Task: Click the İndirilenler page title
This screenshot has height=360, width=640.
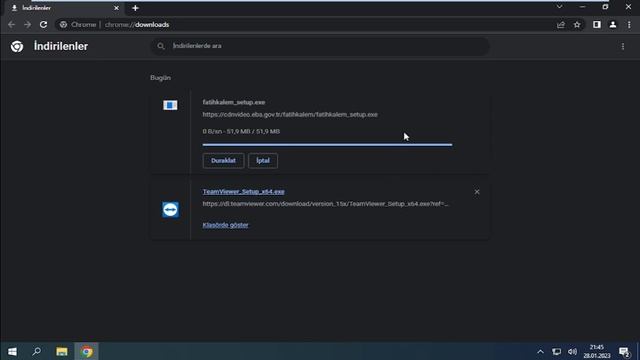Action: coord(61,47)
